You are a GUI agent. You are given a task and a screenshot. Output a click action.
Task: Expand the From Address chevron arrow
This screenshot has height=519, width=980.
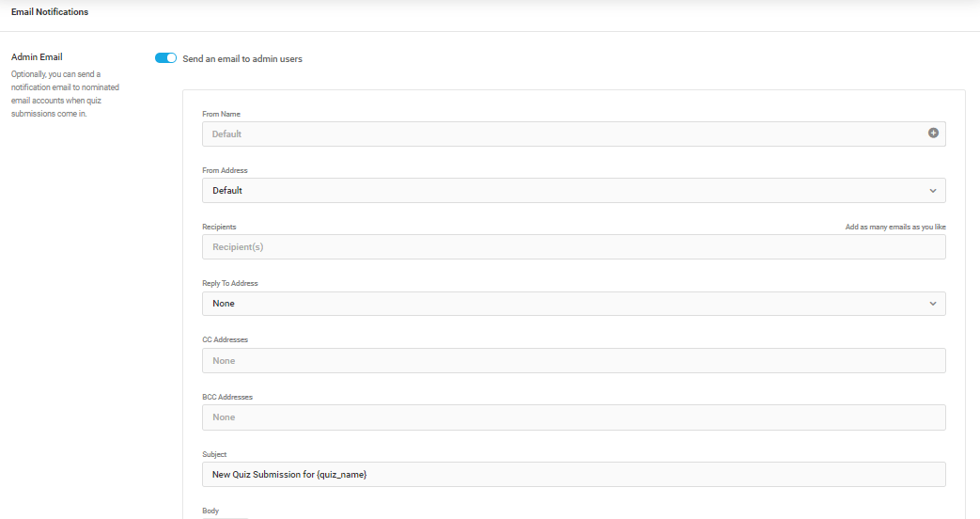coord(932,191)
